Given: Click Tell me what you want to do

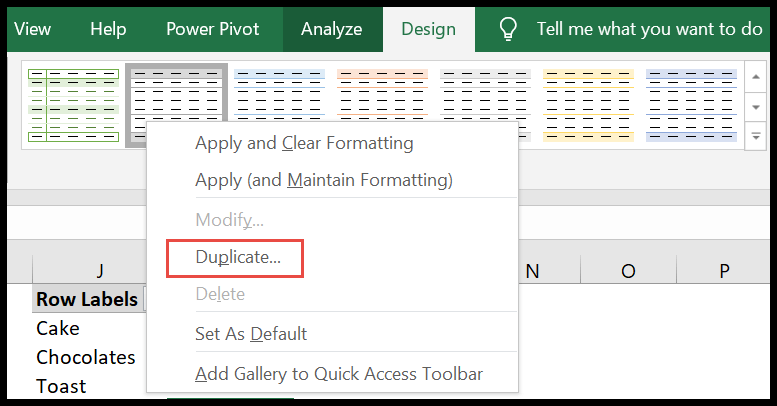Looking at the screenshot, I should [x=649, y=29].
